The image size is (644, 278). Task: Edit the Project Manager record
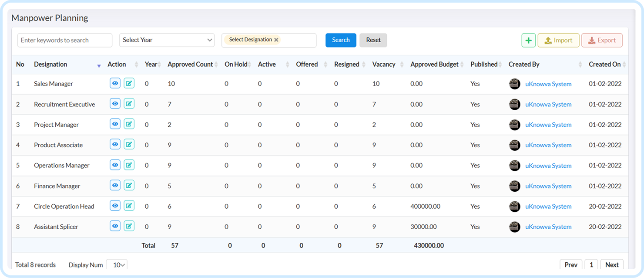129,124
